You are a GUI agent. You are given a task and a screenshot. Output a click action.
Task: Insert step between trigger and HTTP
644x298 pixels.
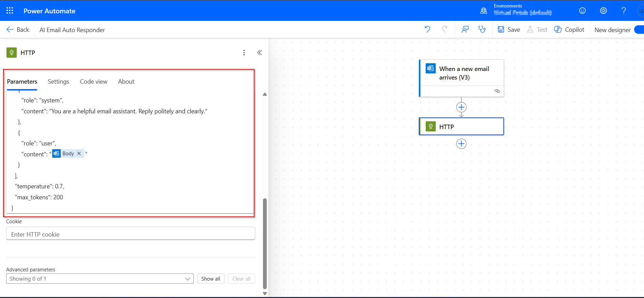point(461,107)
